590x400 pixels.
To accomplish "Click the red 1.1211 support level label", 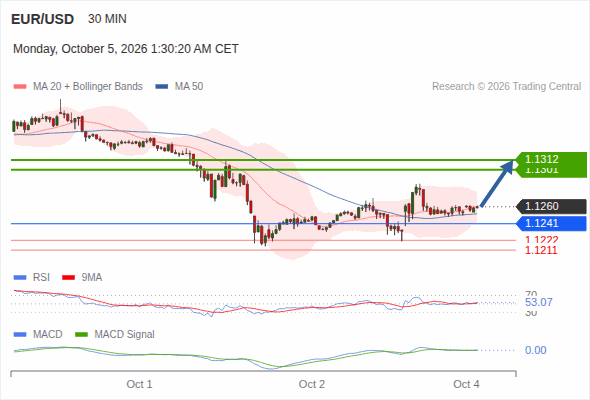I will (541, 250).
